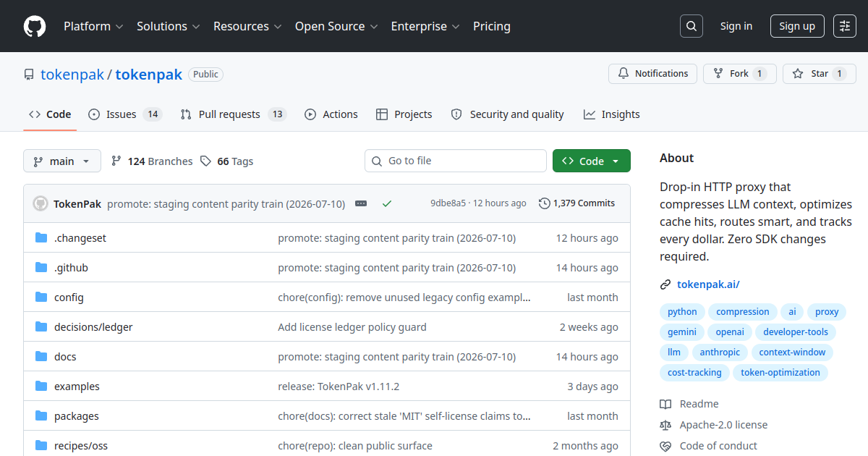The height and width of the screenshot is (456, 868).
Task: Click the repository icon beside tokenpak owner
Action: tap(29, 75)
